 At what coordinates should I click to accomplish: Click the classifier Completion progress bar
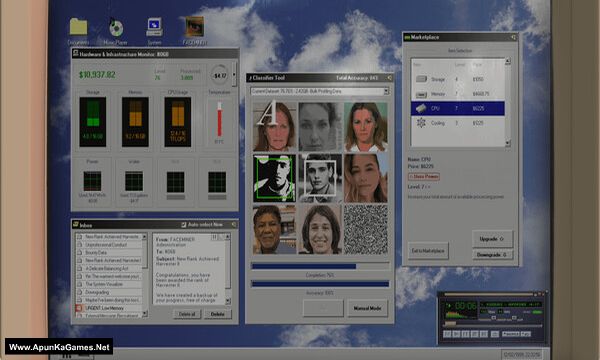click(x=320, y=266)
